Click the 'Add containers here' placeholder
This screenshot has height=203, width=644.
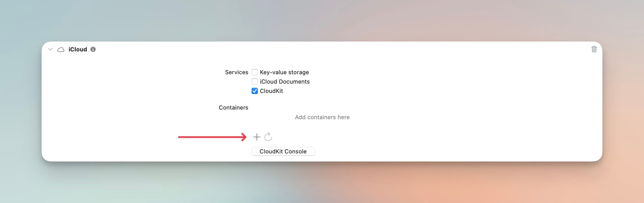(x=322, y=117)
